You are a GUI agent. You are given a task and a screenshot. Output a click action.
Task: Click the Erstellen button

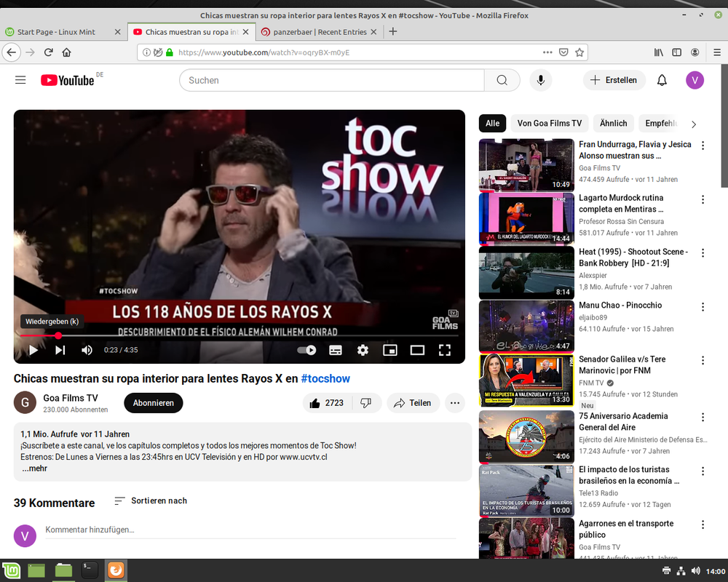click(x=614, y=80)
